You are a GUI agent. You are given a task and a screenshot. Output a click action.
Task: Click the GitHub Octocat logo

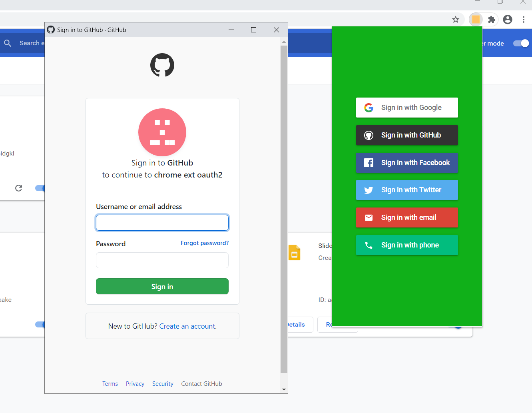[162, 65]
